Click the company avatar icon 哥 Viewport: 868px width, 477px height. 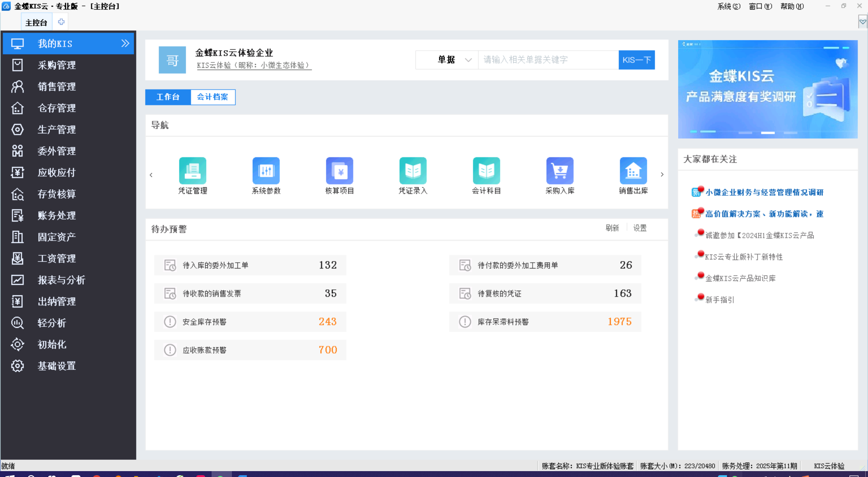click(x=172, y=60)
